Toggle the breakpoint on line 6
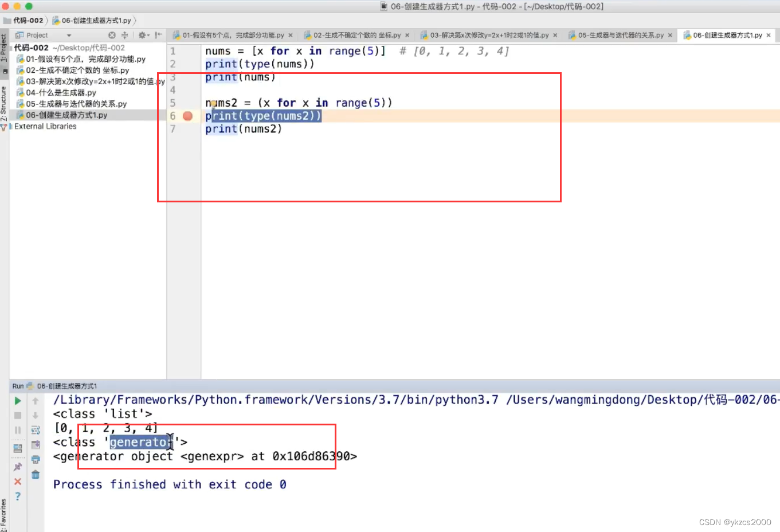Viewport: 780px width, 532px height. pyautogui.click(x=187, y=116)
